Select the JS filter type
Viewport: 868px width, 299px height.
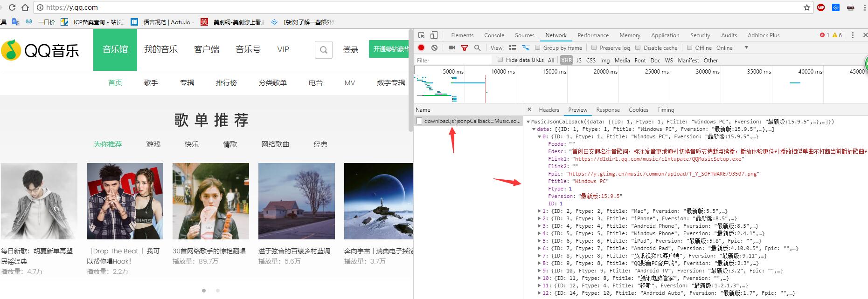pos(579,60)
